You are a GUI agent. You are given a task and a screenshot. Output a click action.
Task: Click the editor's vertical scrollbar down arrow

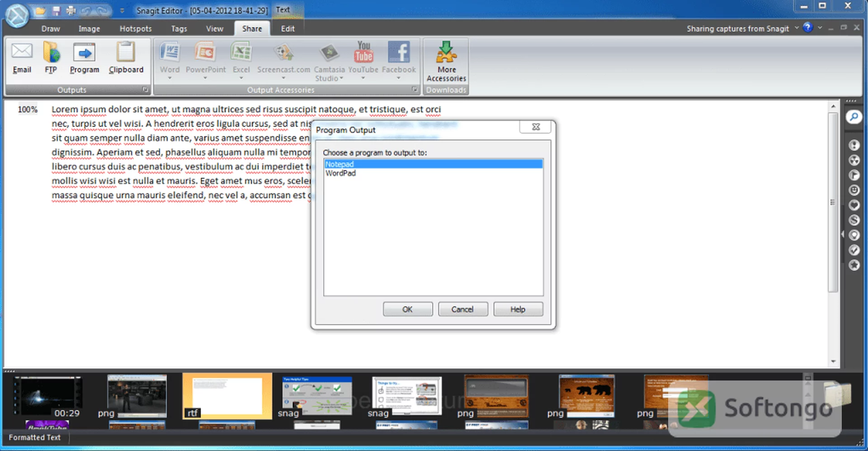833,362
